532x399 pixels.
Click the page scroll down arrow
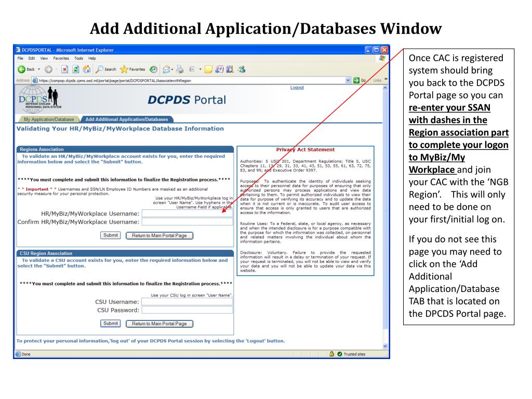pos(385,347)
